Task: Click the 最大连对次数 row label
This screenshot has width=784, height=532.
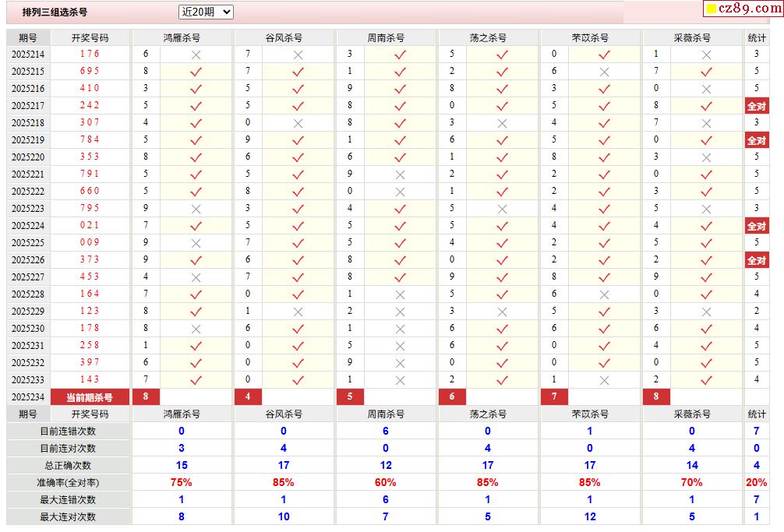Action: [x=68, y=517]
